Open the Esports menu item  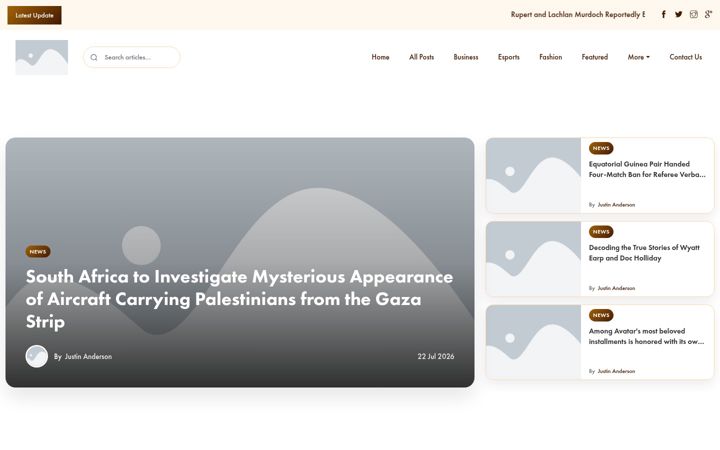pos(509,57)
